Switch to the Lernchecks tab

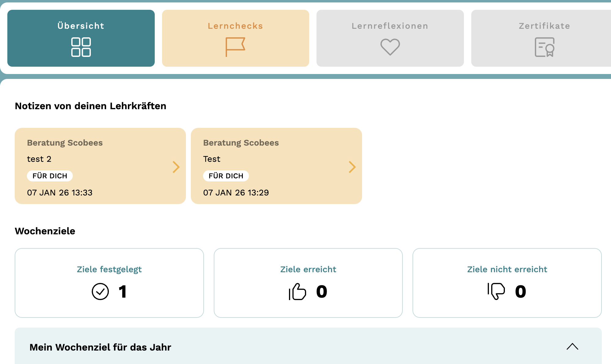(x=235, y=38)
